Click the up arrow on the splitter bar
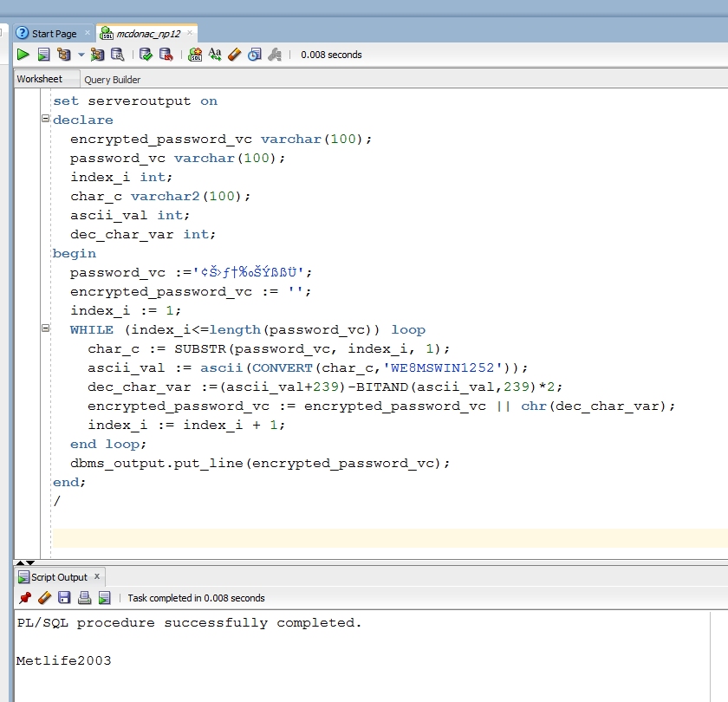This screenshot has height=702, width=728. (x=21, y=562)
